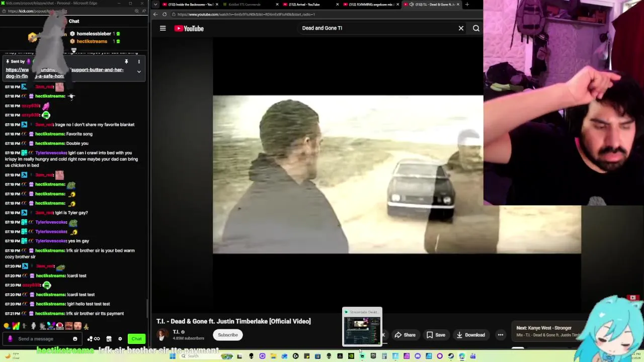Open user homelessbieber in leaderboard
Image resolution: width=644 pixels, height=362 pixels.
pyautogui.click(x=94, y=34)
